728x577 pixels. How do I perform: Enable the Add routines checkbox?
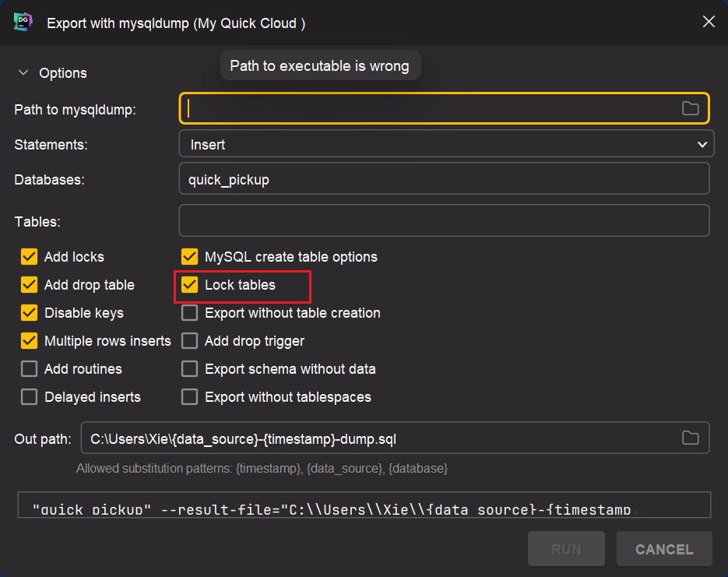(30, 369)
